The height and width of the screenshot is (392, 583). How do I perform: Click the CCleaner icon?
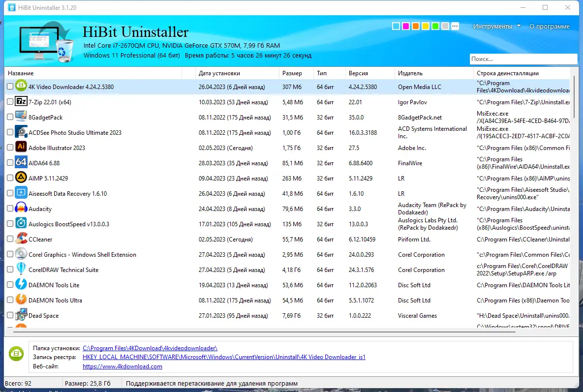(x=21, y=239)
